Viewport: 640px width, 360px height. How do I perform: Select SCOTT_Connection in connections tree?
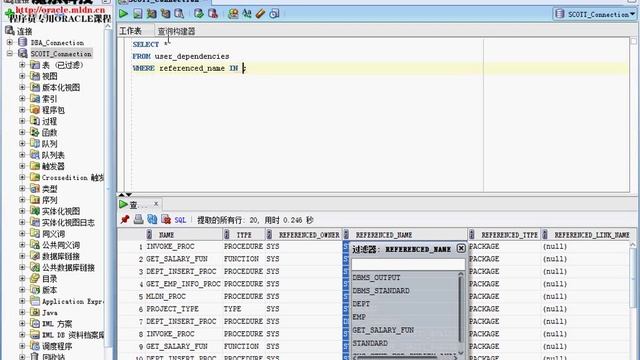(61, 53)
